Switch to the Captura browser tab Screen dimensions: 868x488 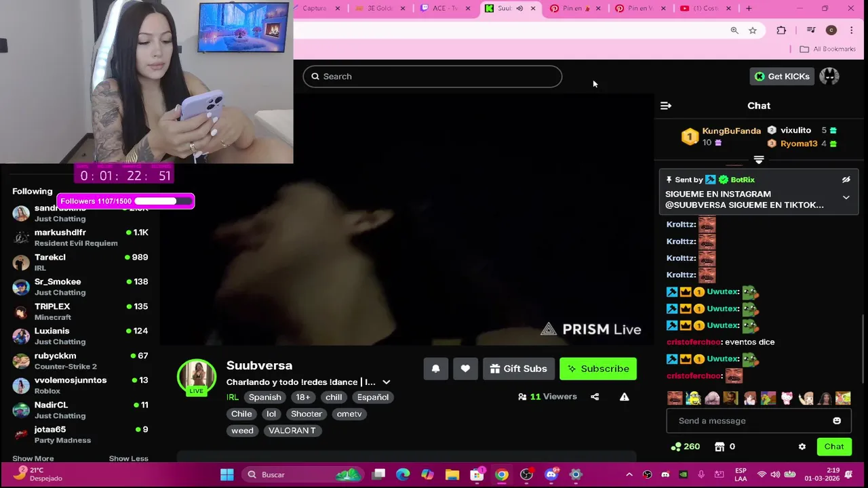(x=317, y=8)
